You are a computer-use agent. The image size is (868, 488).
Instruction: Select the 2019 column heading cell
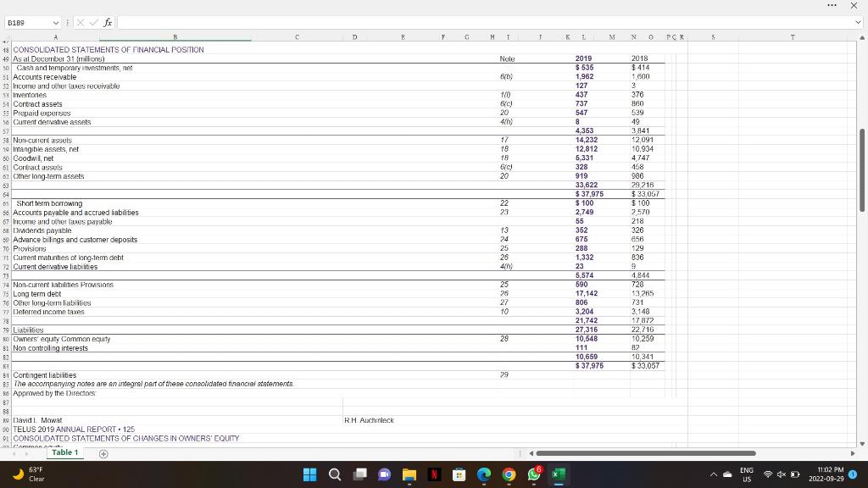click(583, 58)
